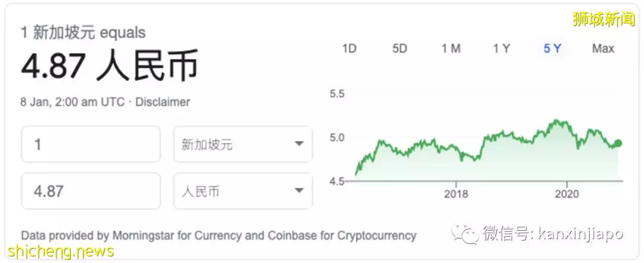This screenshot has height=263, width=644.
Task: Select the 5D time range tab
Action: 399,48
